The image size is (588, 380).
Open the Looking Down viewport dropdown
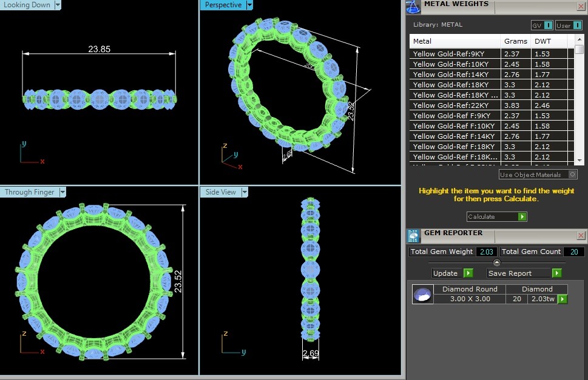(x=58, y=5)
